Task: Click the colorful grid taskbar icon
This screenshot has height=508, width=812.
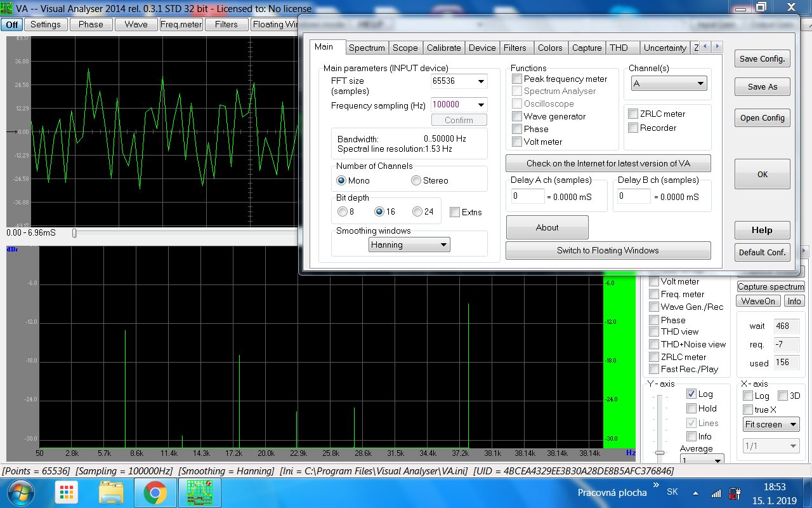Action: [67, 492]
